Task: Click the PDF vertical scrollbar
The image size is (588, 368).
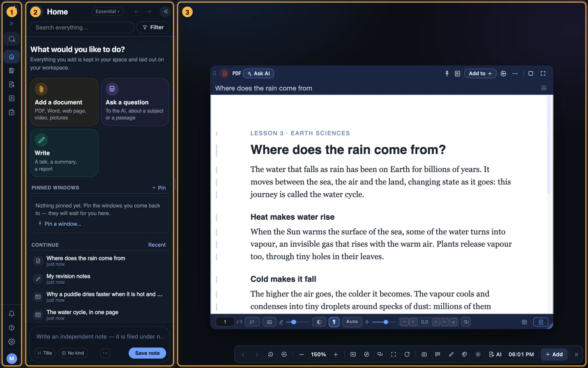Action: point(549,146)
